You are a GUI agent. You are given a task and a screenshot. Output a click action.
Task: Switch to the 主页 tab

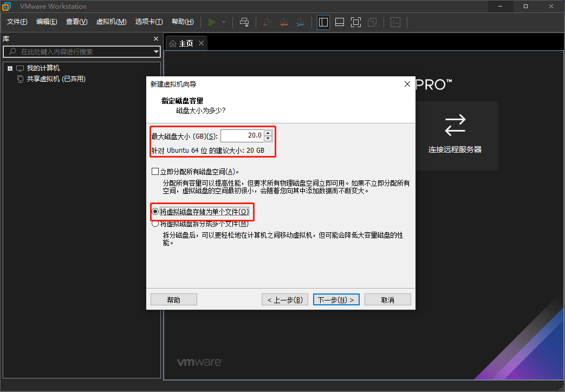(186, 44)
